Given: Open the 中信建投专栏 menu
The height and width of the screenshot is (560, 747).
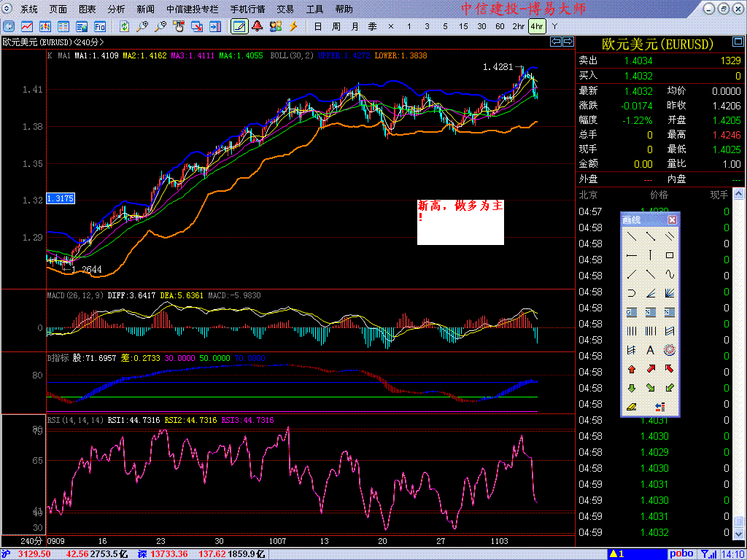Looking at the screenshot, I should click(x=193, y=9).
